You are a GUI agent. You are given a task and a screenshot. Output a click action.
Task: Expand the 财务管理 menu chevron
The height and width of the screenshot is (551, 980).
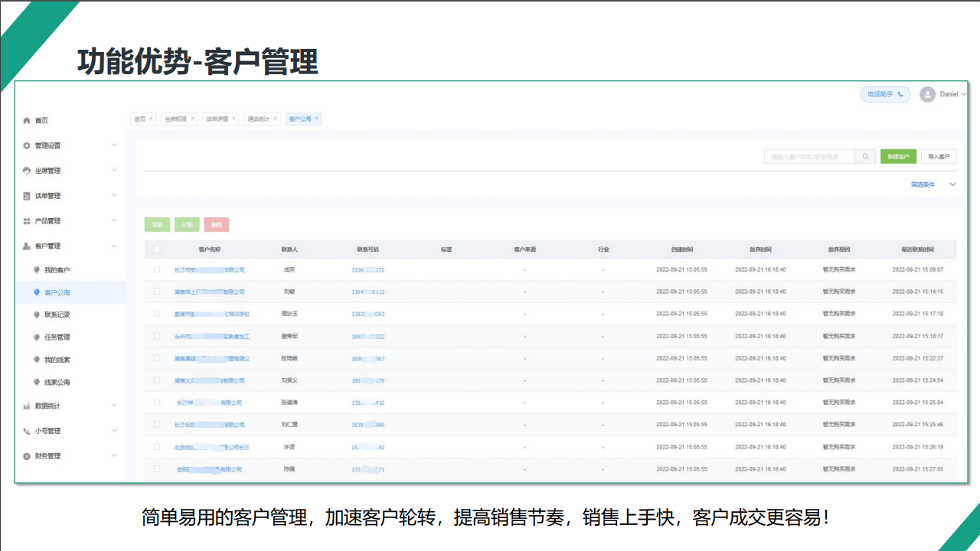click(x=114, y=456)
